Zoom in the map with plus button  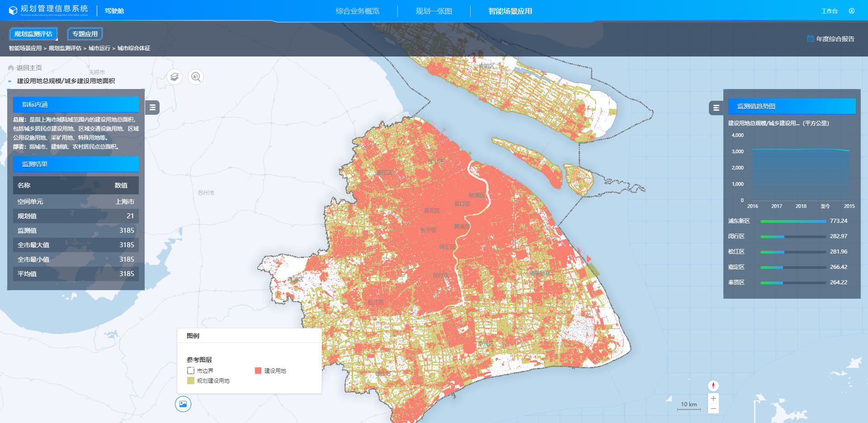pyautogui.click(x=713, y=399)
